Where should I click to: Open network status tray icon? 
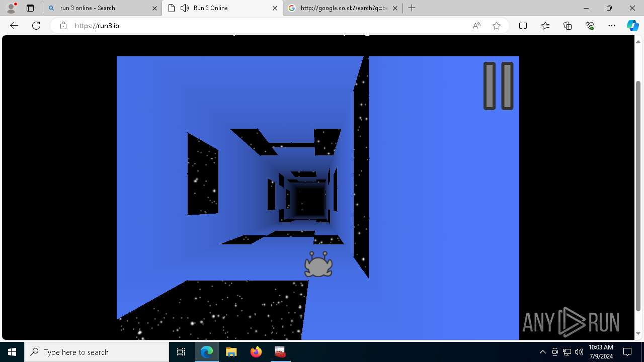[567, 352]
